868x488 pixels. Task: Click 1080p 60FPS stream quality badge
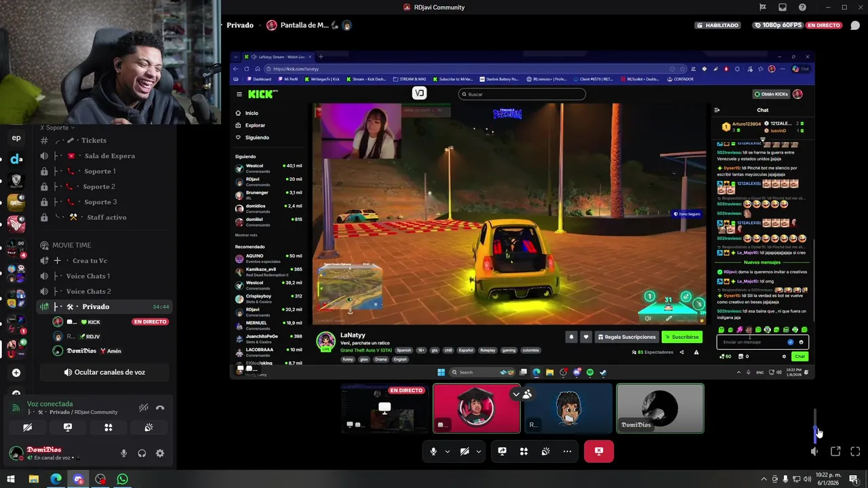pos(778,25)
